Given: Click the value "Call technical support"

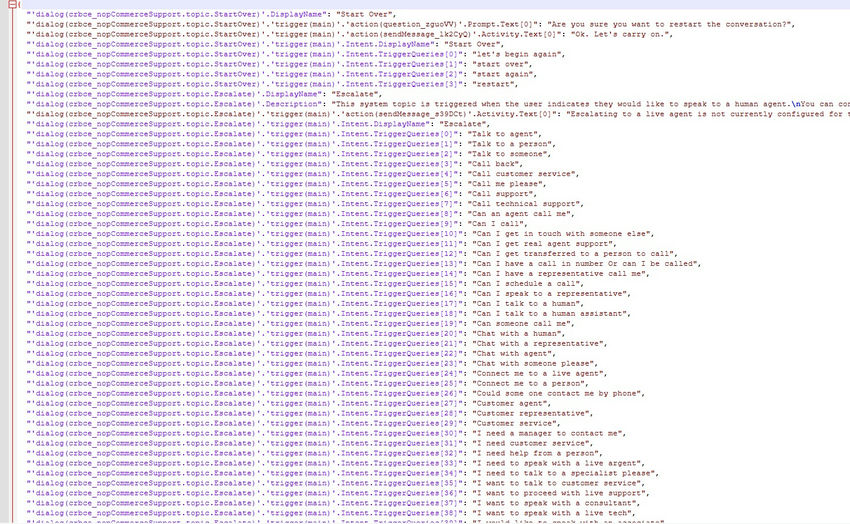Looking at the screenshot, I should point(525,204).
